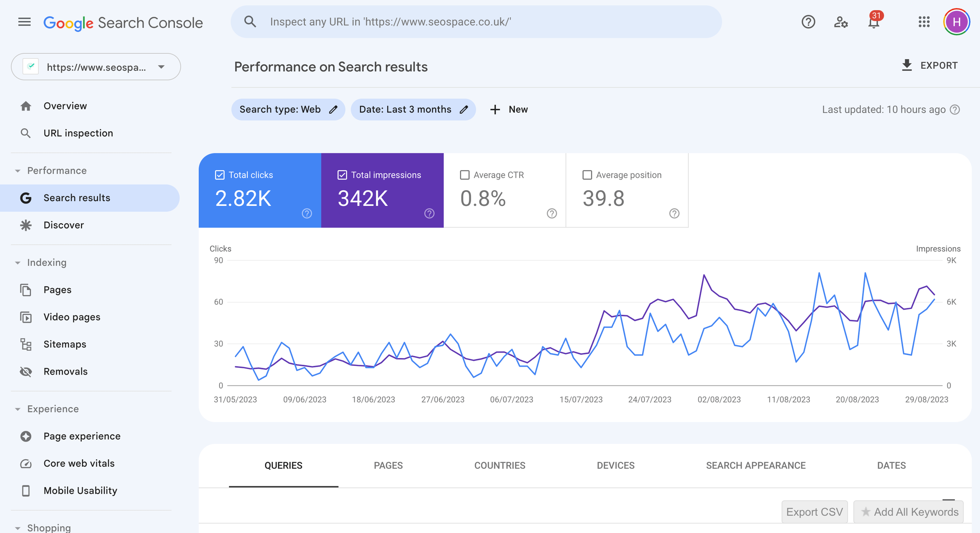Add a filter using the New button
980x533 pixels.
tap(508, 109)
